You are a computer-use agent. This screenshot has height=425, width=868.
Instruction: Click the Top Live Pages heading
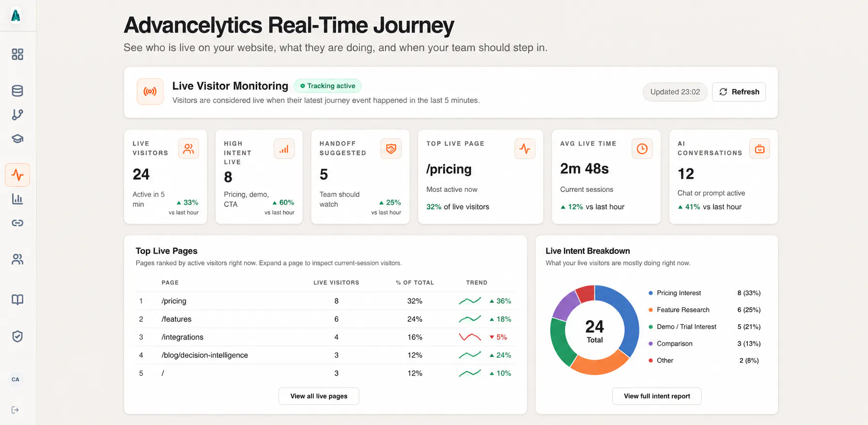(x=167, y=251)
